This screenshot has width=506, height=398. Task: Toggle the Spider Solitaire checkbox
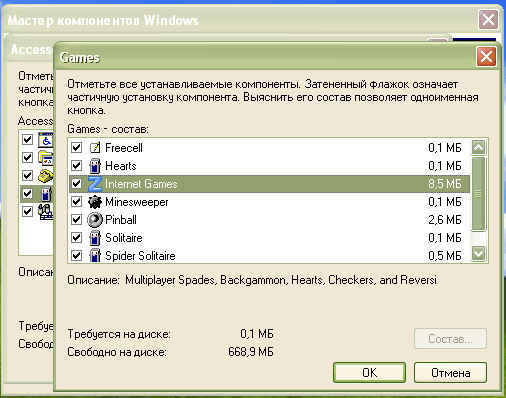pos(77,255)
